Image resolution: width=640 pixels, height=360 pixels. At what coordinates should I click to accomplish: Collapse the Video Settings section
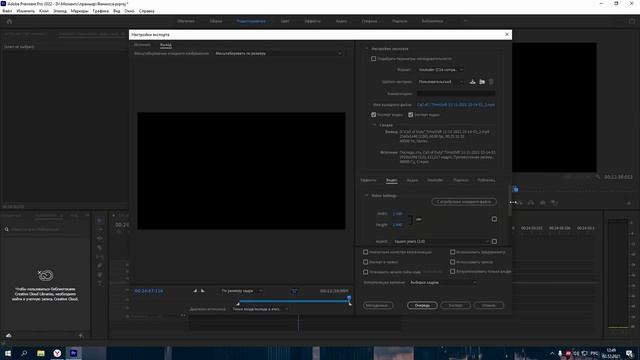point(367,196)
